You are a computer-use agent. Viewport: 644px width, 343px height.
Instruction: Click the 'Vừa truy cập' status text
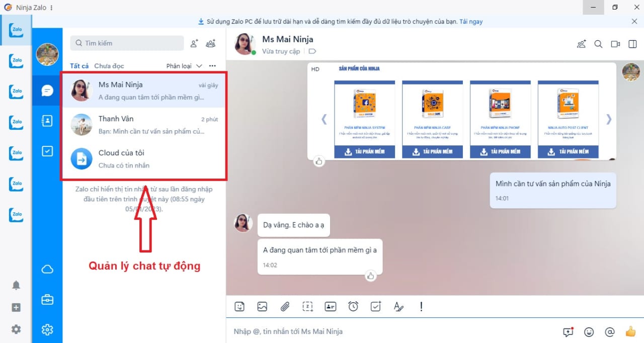point(281,51)
